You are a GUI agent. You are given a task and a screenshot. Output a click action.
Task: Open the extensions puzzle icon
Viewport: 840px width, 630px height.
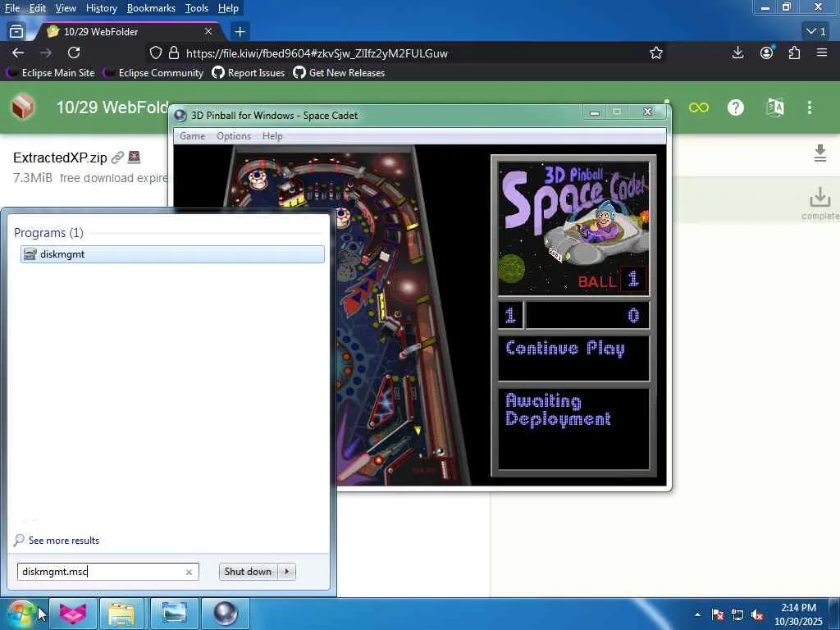point(794,52)
